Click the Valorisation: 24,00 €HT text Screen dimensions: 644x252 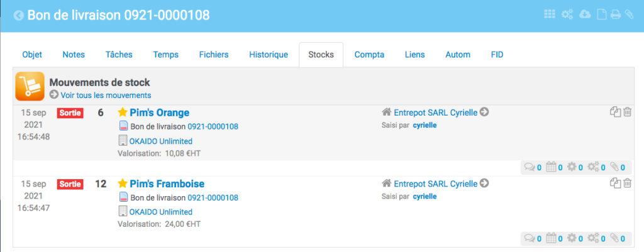(x=159, y=224)
